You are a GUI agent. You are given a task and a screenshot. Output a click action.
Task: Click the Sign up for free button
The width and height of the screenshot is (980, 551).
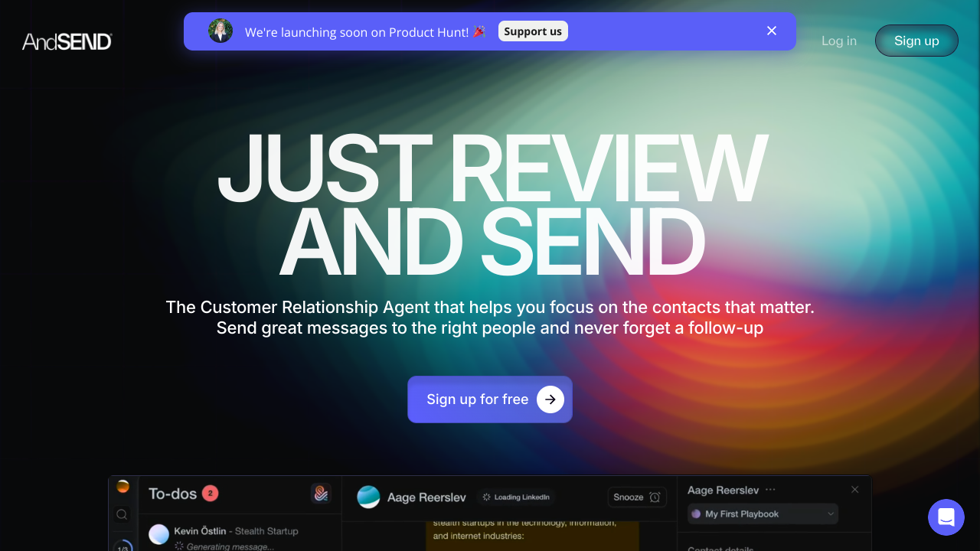tap(489, 399)
